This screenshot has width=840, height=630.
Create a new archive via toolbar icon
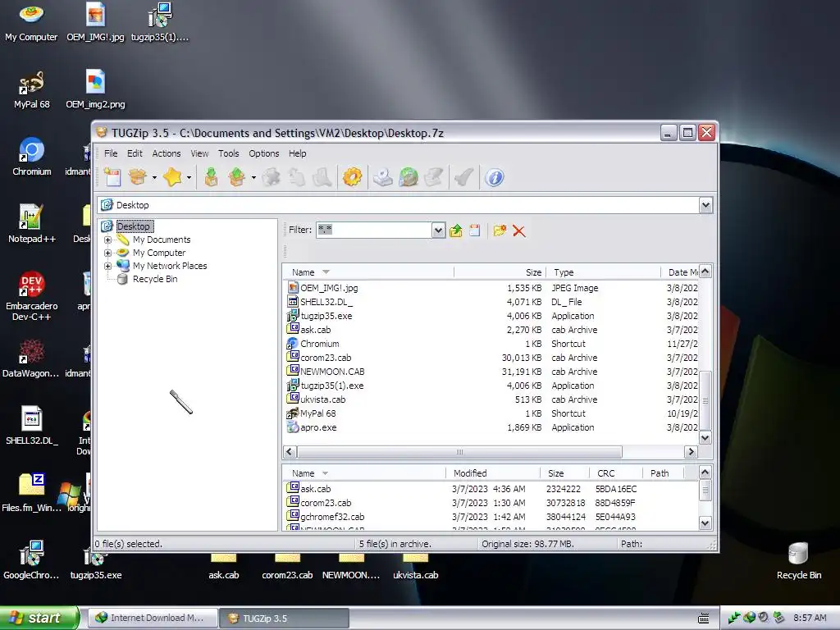tap(112, 177)
